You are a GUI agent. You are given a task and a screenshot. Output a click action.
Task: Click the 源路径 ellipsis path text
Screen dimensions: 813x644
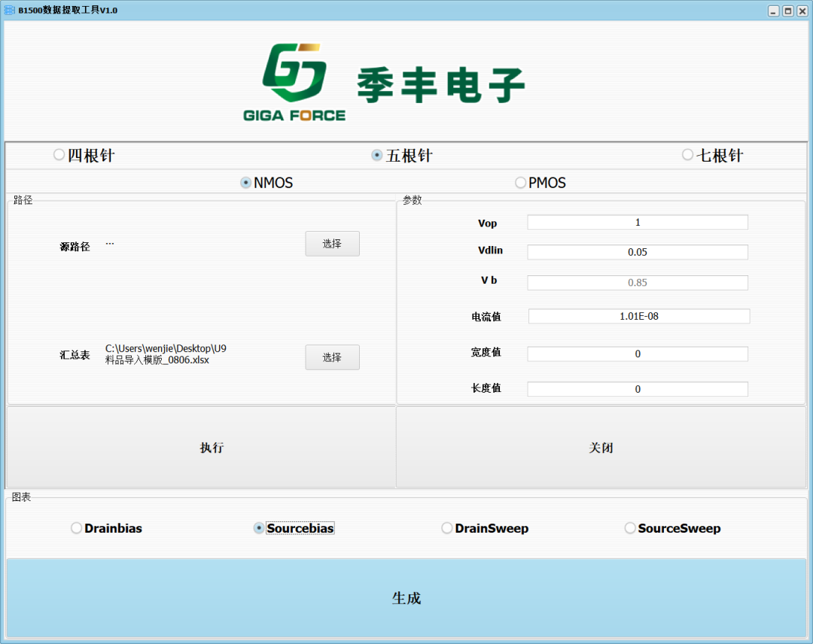coord(110,243)
